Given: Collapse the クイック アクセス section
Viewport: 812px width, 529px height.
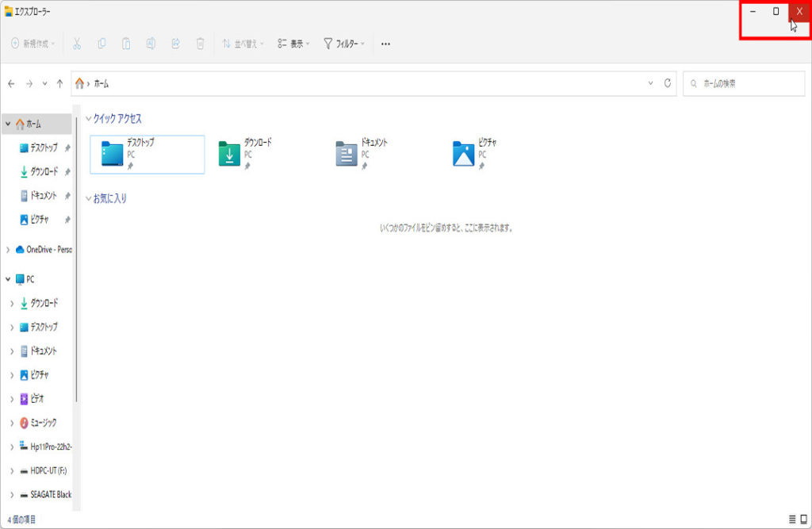Looking at the screenshot, I should (x=88, y=118).
